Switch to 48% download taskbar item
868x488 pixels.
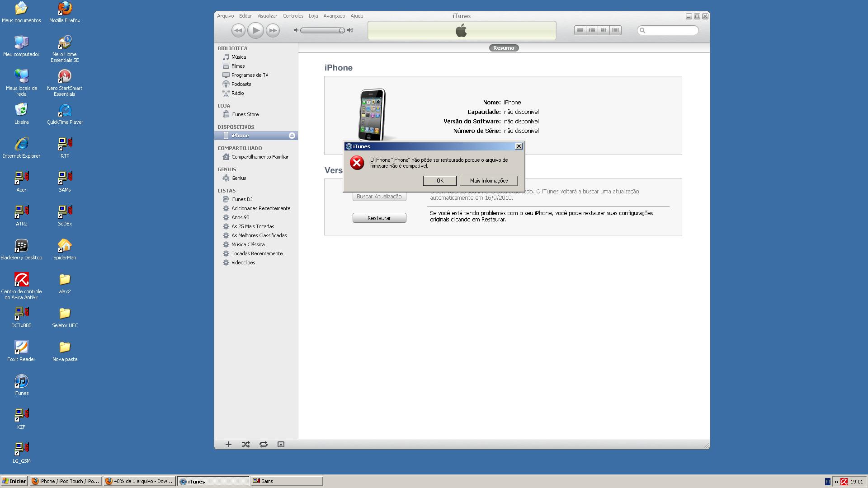tap(140, 481)
